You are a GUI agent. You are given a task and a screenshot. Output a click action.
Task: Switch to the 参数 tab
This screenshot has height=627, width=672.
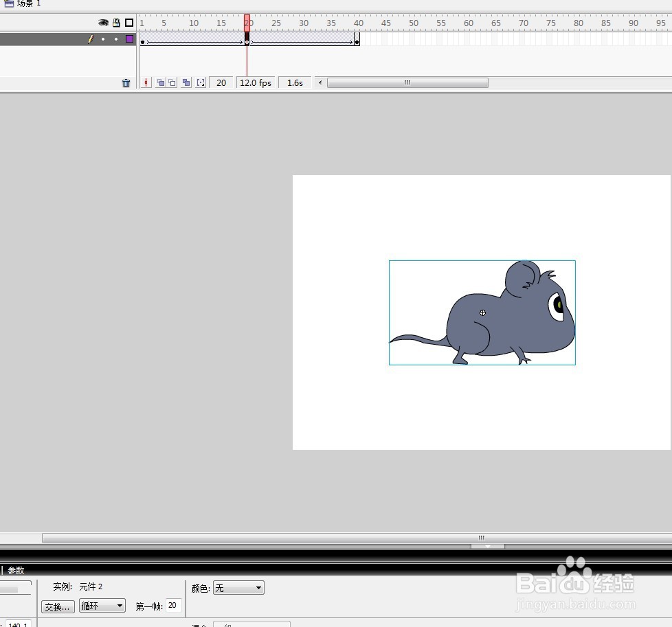(x=16, y=570)
